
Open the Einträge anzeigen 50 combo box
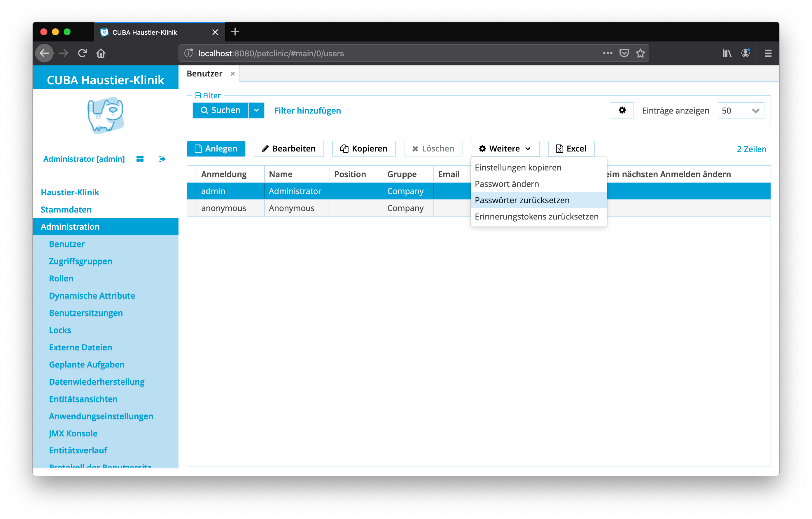pyautogui.click(x=741, y=111)
